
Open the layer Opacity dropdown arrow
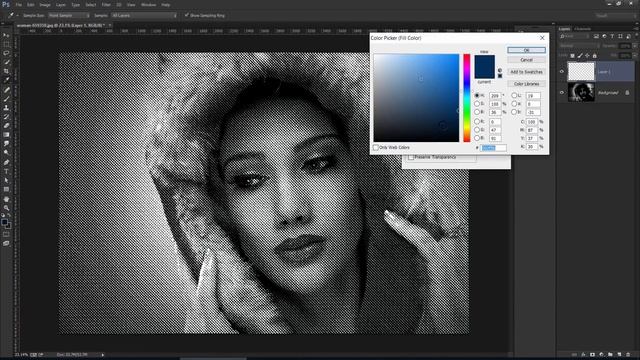pyautogui.click(x=634, y=46)
